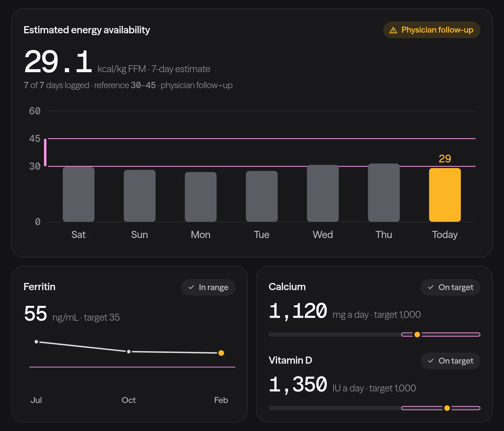Click the checkmark icon in Calcium On target badge

click(431, 287)
